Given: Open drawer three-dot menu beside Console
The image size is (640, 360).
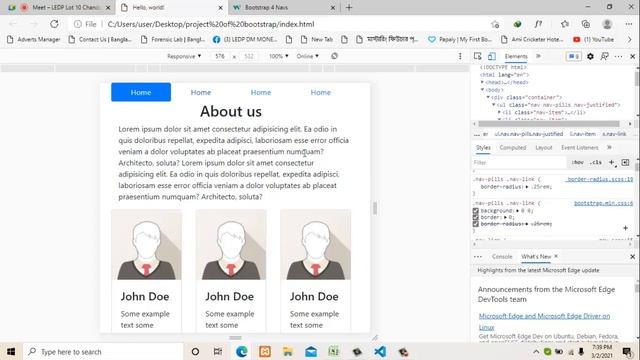Looking at the screenshot, I should click(478, 257).
